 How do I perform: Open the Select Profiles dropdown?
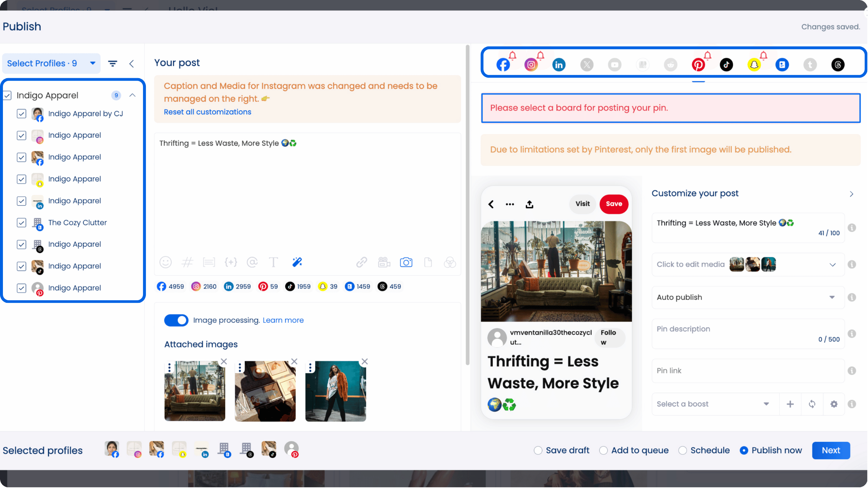(x=51, y=63)
